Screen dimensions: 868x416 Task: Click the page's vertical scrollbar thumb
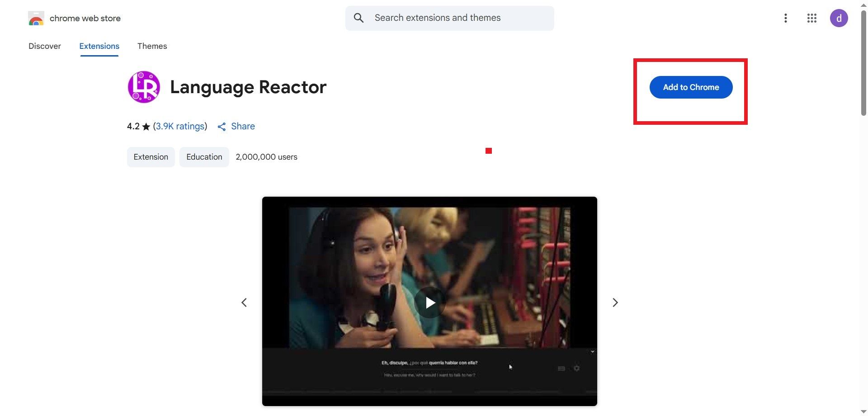click(x=863, y=63)
